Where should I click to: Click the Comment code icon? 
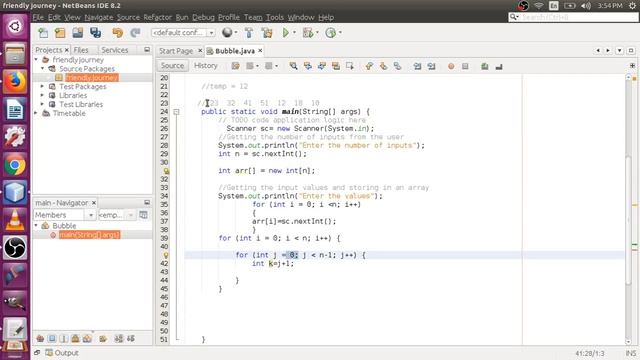click(484, 66)
